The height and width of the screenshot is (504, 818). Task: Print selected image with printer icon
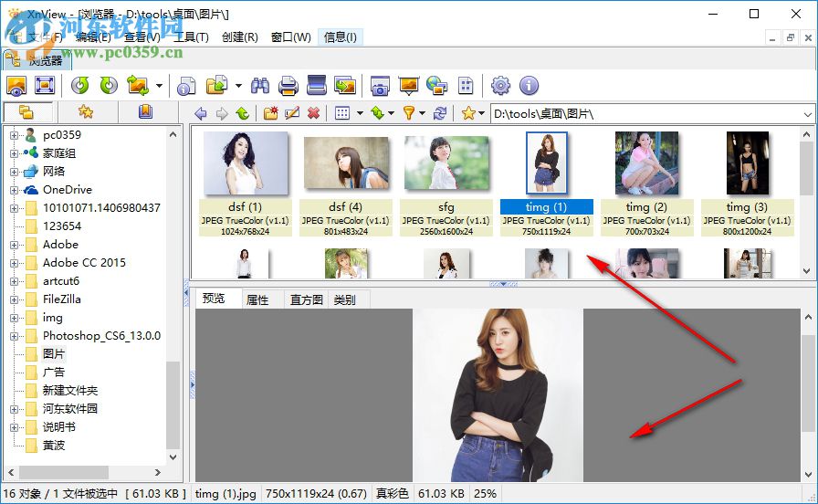[288, 86]
